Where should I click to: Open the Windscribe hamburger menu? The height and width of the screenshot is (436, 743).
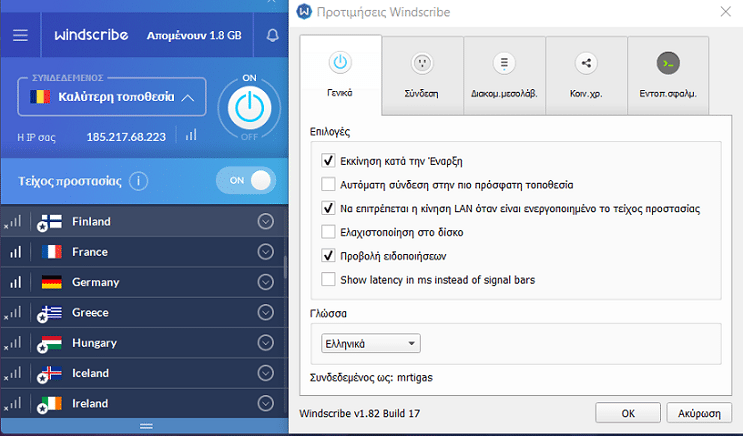pos(20,36)
